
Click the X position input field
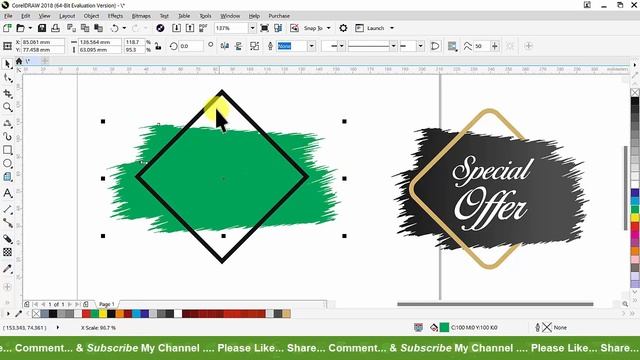coord(42,42)
